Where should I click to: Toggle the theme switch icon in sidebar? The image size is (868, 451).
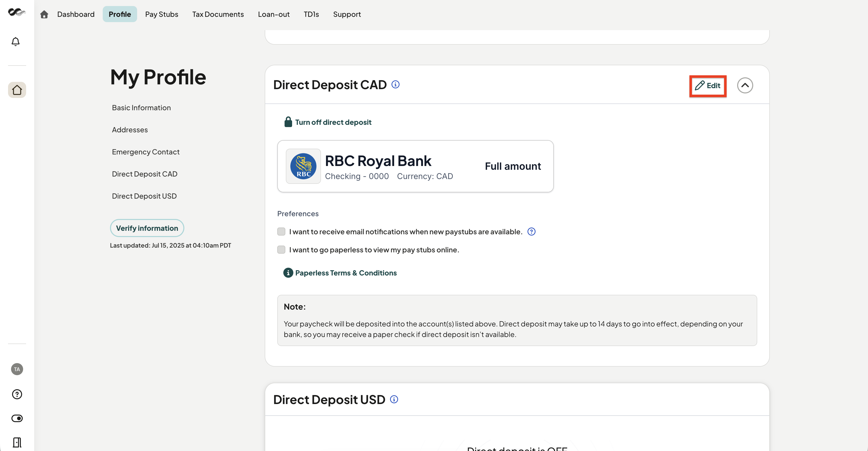click(x=17, y=418)
